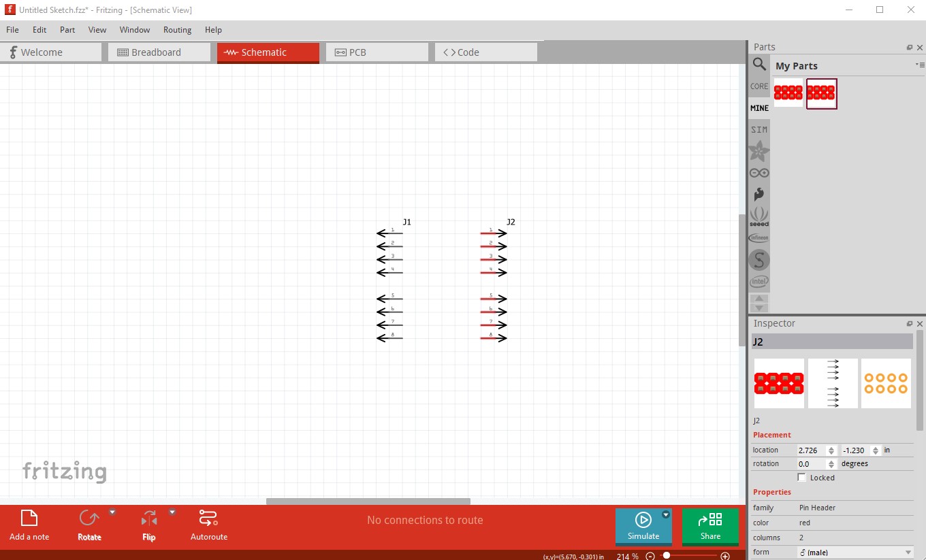926x560 pixels.
Task: Click the rotation degrees input field
Action: pos(810,464)
